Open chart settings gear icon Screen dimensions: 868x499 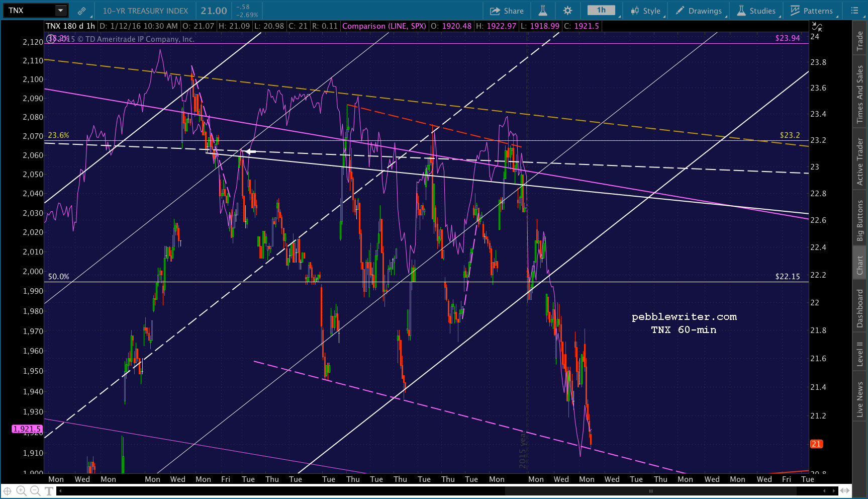point(567,11)
